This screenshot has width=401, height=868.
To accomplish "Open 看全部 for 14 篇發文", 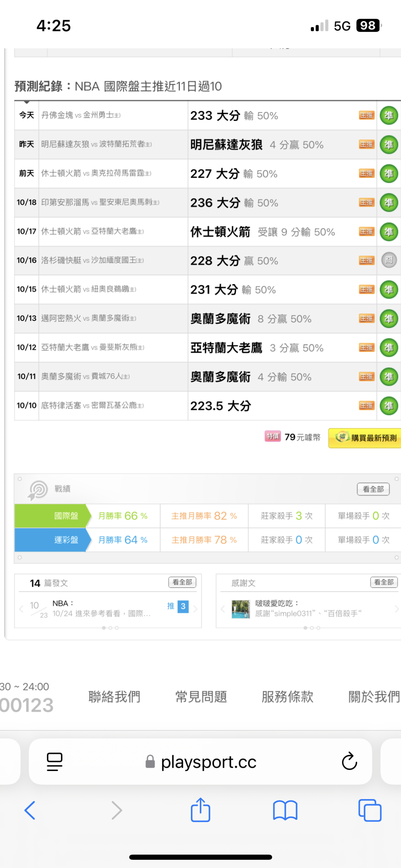I will (182, 582).
